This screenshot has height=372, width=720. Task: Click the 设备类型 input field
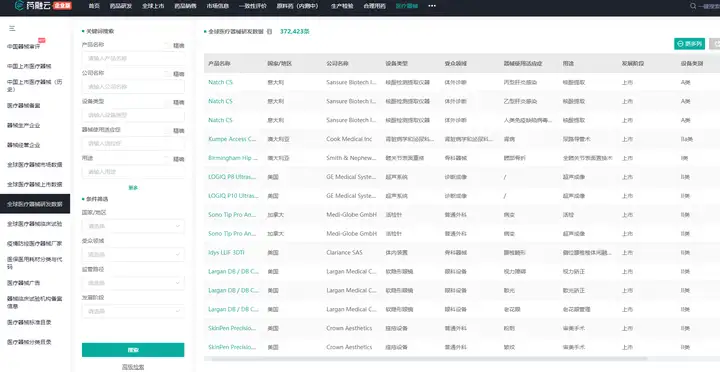(133, 115)
